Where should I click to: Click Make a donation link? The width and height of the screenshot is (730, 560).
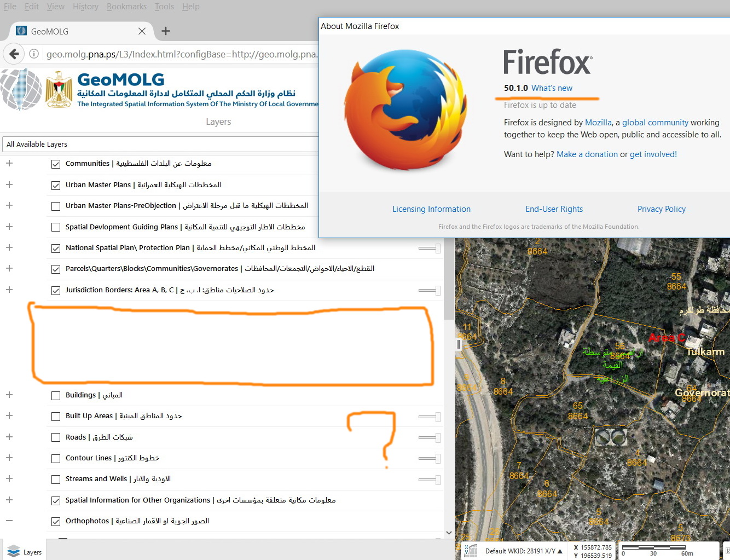coord(587,154)
